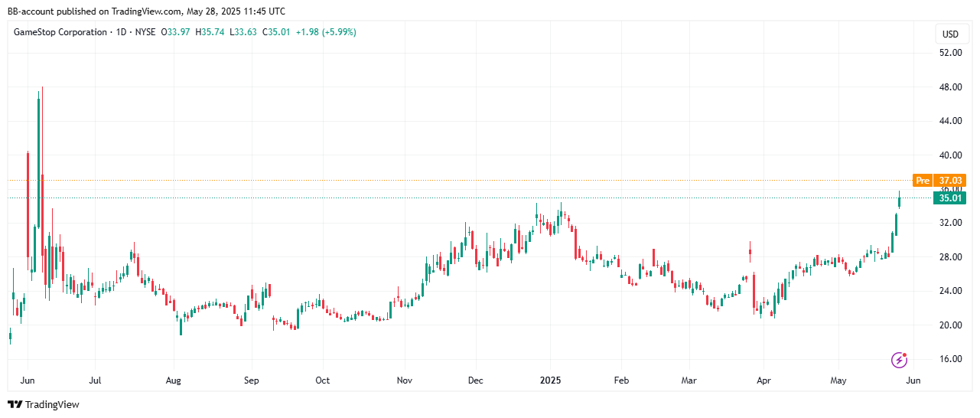This screenshot has height=418, width=980.
Task: Click the 28.00 price scale label
Action: pyautogui.click(x=950, y=257)
